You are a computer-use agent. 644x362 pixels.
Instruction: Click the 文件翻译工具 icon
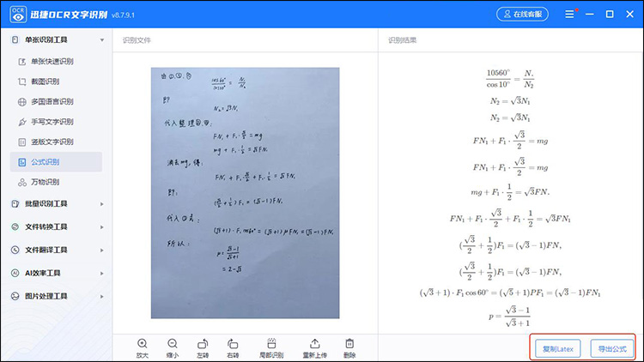(x=15, y=250)
